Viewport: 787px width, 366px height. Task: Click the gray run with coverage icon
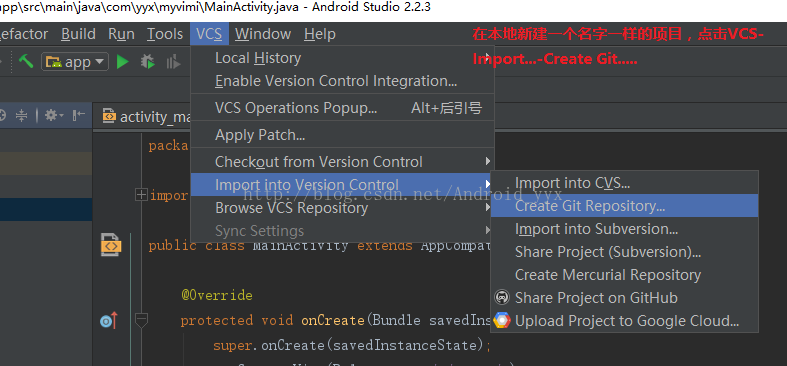173,62
